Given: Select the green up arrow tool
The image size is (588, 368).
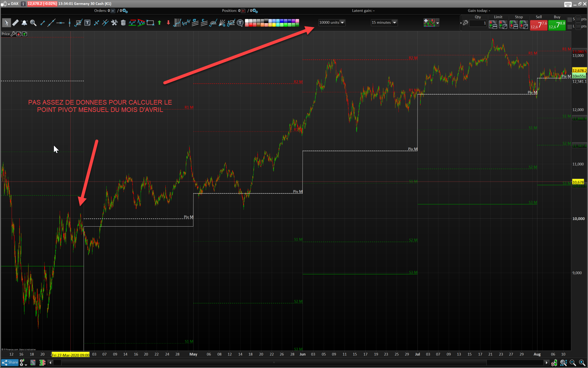Looking at the screenshot, I should (x=159, y=23).
